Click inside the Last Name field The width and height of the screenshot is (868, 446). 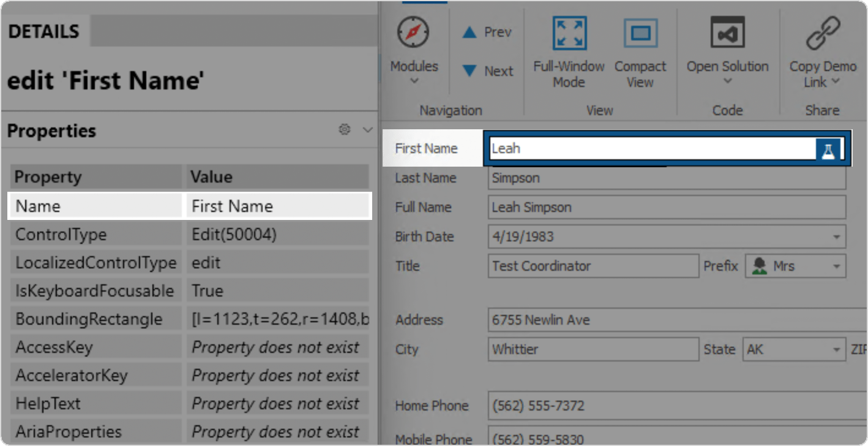pyautogui.click(x=612, y=178)
